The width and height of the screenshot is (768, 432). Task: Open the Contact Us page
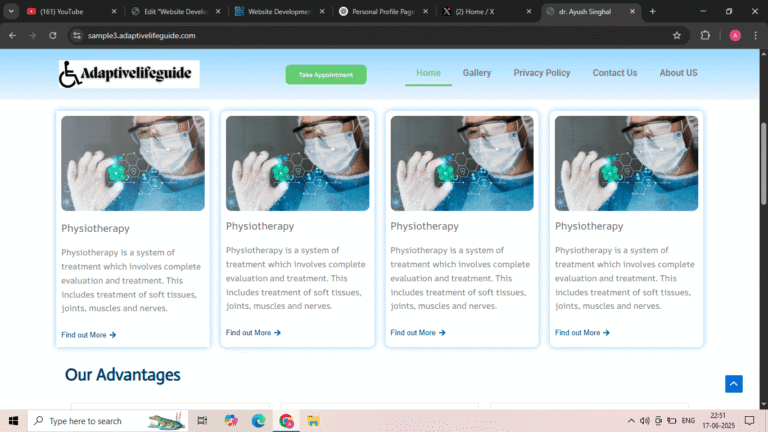coord(614,73)
